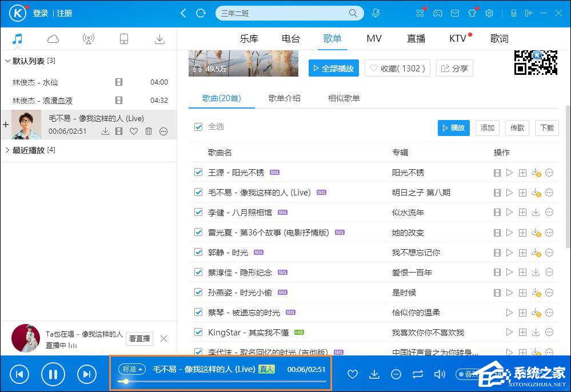The image size is (571, 392).
Task: Toggle the repeat playback mode icon
Action: click(418, 374)
